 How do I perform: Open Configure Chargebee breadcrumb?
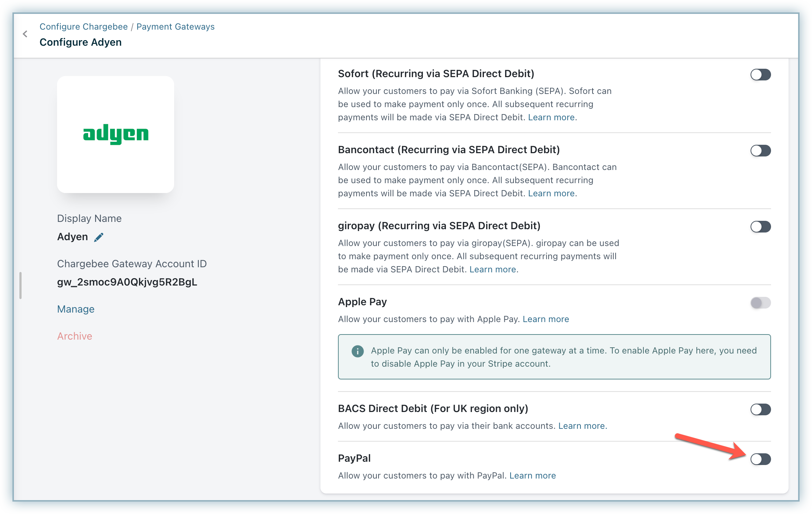pos(83,27)
